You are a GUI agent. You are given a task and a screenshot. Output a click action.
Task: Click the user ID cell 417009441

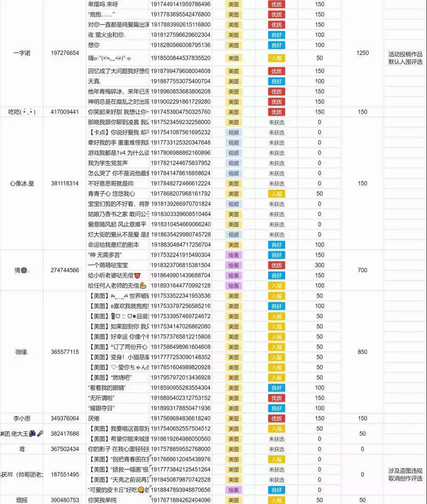click(65, 112)
